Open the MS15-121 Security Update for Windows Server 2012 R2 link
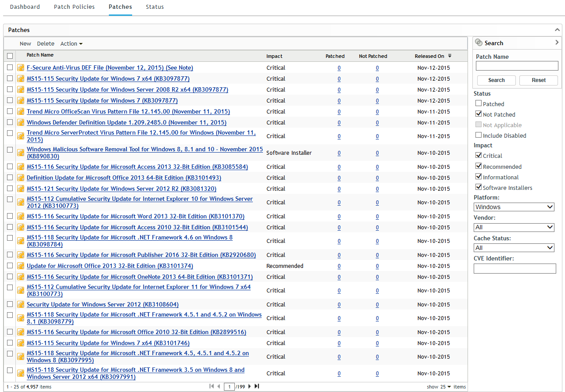Screen dimensions: 565x392 [x=121, y=189]
